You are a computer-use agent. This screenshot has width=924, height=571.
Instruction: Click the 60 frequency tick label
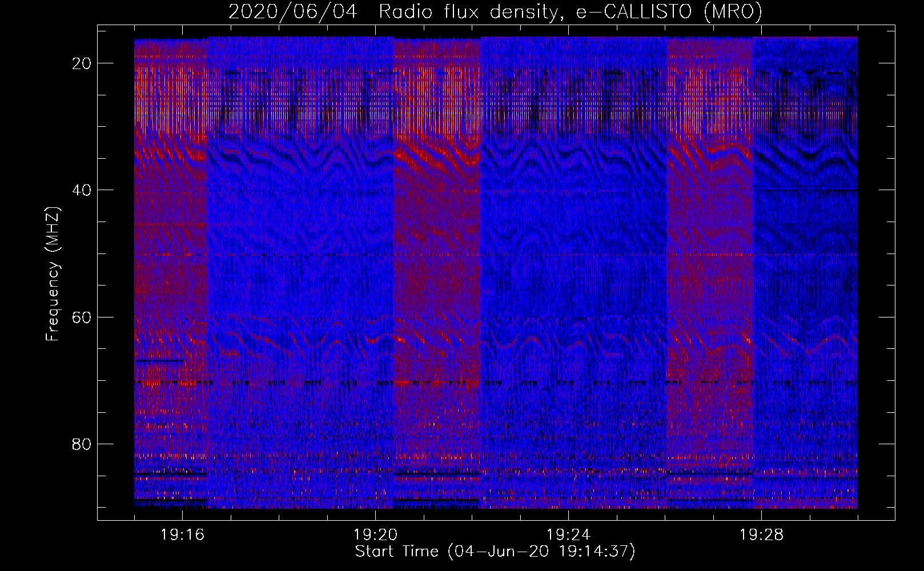coord(82,317)
